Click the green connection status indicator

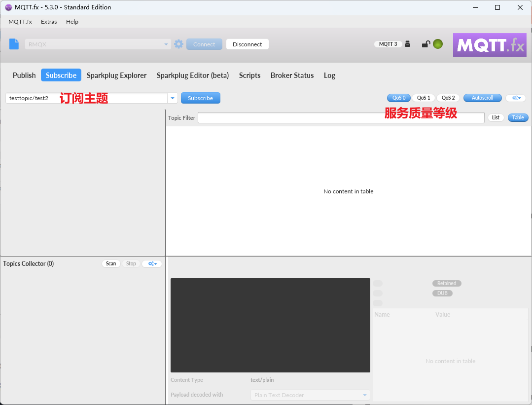(438, 44)
